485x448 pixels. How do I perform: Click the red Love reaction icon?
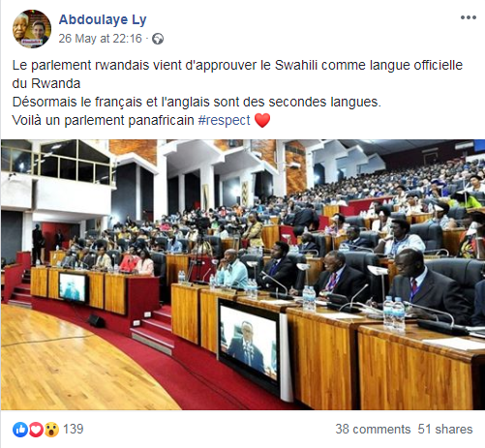tap(36, 430)
